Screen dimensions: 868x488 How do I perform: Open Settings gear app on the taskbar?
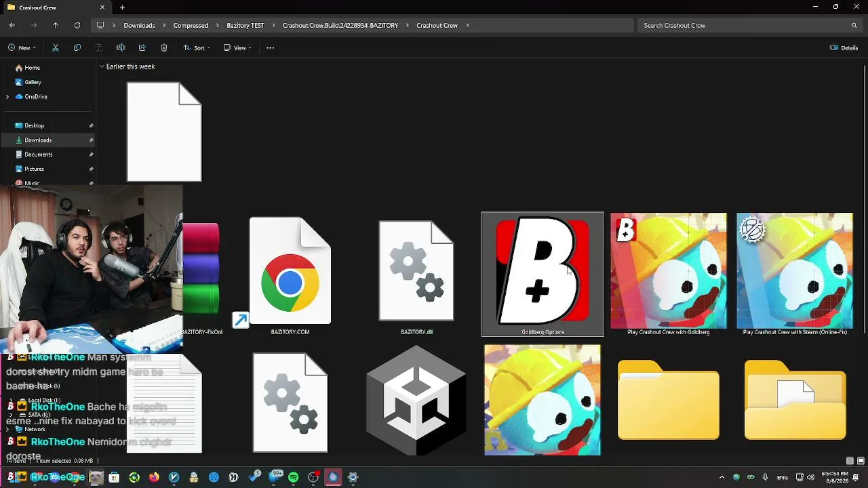353,477
